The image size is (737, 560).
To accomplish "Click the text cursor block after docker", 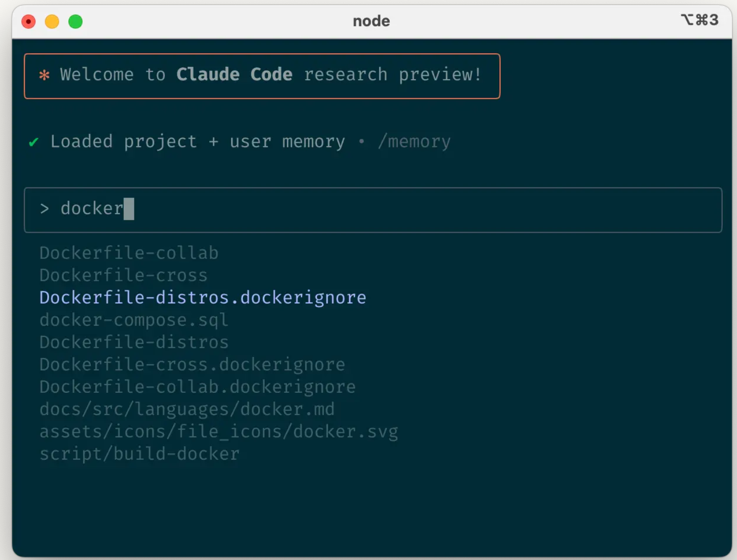I will [129, 209].
